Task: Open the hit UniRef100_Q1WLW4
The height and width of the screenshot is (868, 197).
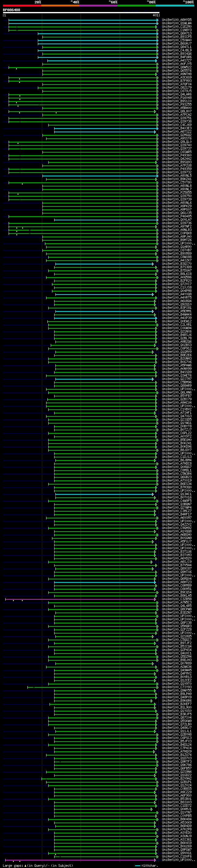Action: click(177, 23)
